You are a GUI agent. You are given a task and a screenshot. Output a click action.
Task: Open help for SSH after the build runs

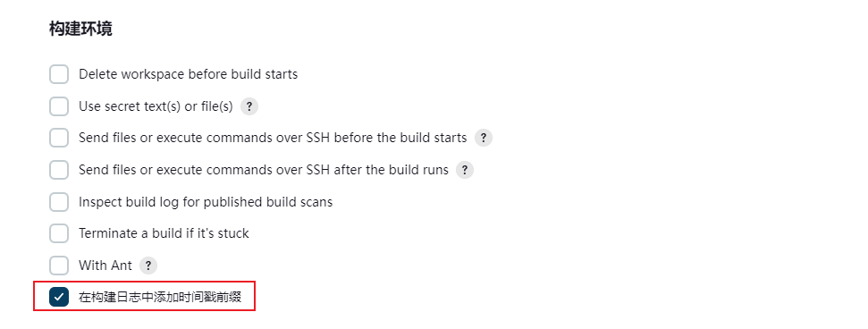465,170
